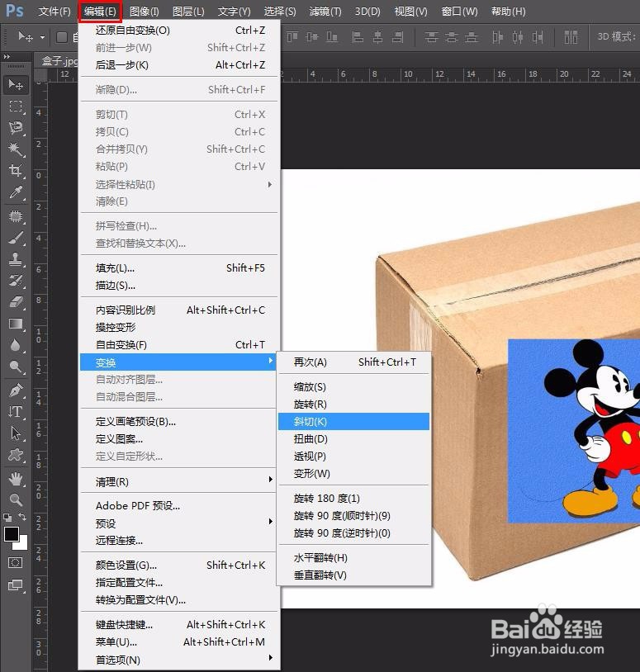Image resolution: width=640 pixels, height=672 pixels.
Task: Choose Skew (斜切) from Transform submenu
Action: [x=353, y=421]
